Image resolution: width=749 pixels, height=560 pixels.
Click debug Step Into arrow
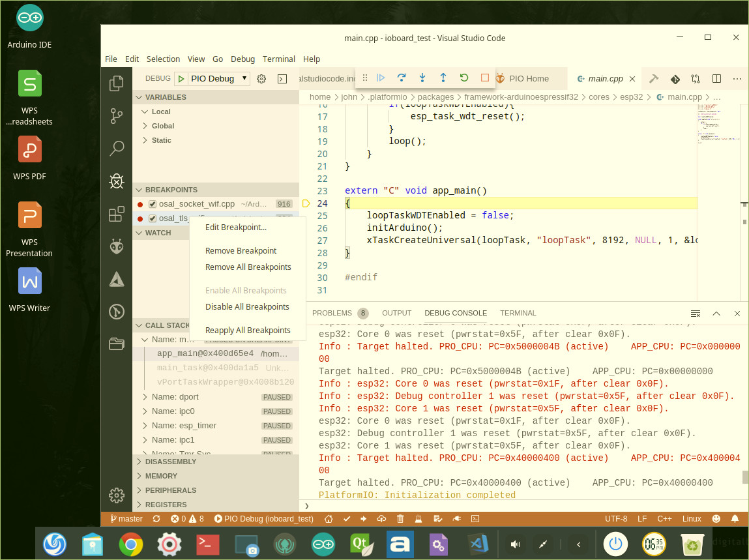422,78
